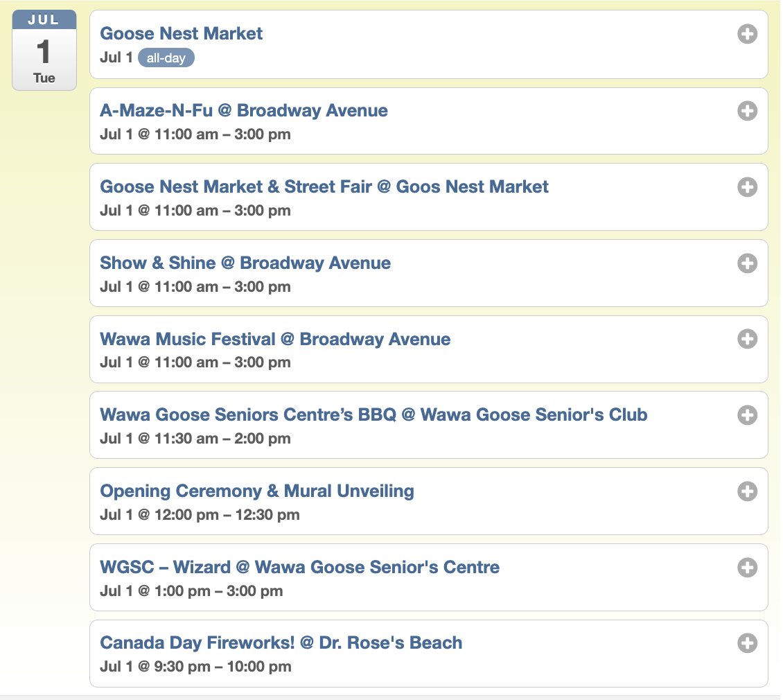The image size is (783, 700).
Task: Expand Wawa Goose Seniors Centre's BBQ plus icon
Action: [x=747, y=415]
